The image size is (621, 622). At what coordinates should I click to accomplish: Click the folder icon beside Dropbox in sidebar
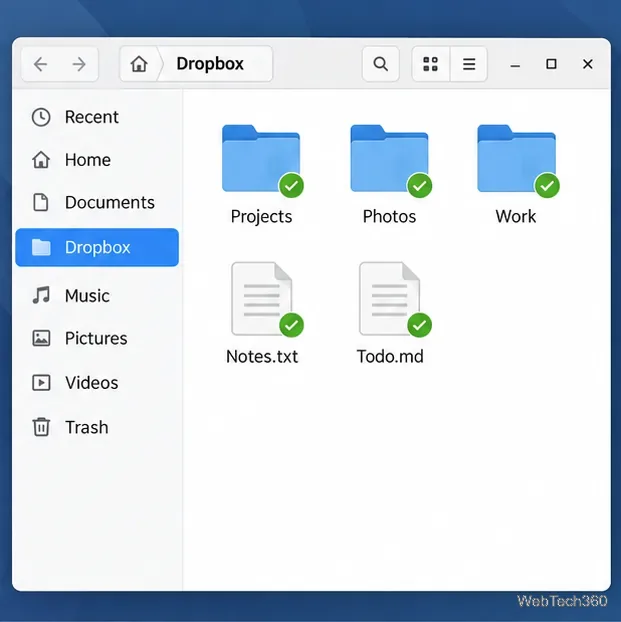(x=41, y=247)
